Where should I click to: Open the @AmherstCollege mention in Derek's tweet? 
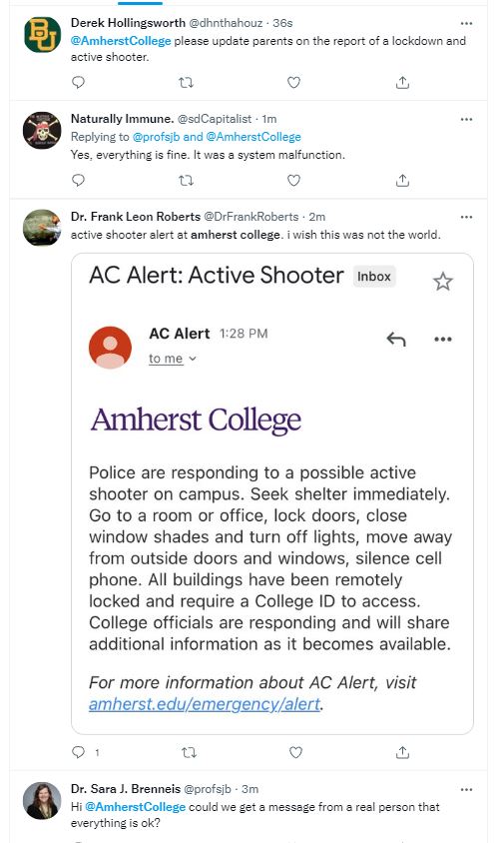click(x=121, y=41)
